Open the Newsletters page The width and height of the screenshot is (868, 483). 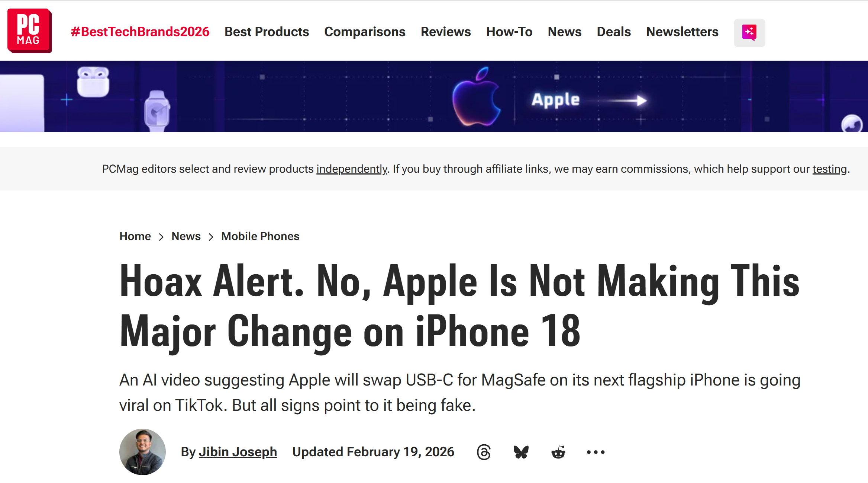tap(682, 32)
